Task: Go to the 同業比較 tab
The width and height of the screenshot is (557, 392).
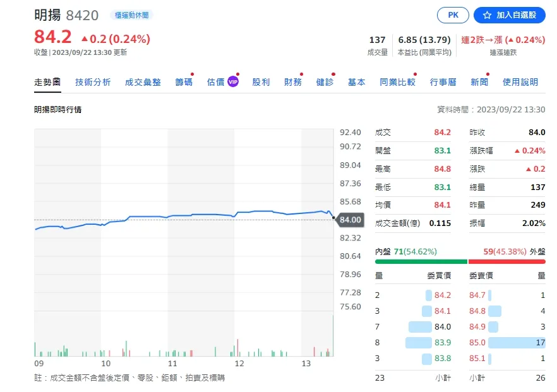Action: point(397,82)
